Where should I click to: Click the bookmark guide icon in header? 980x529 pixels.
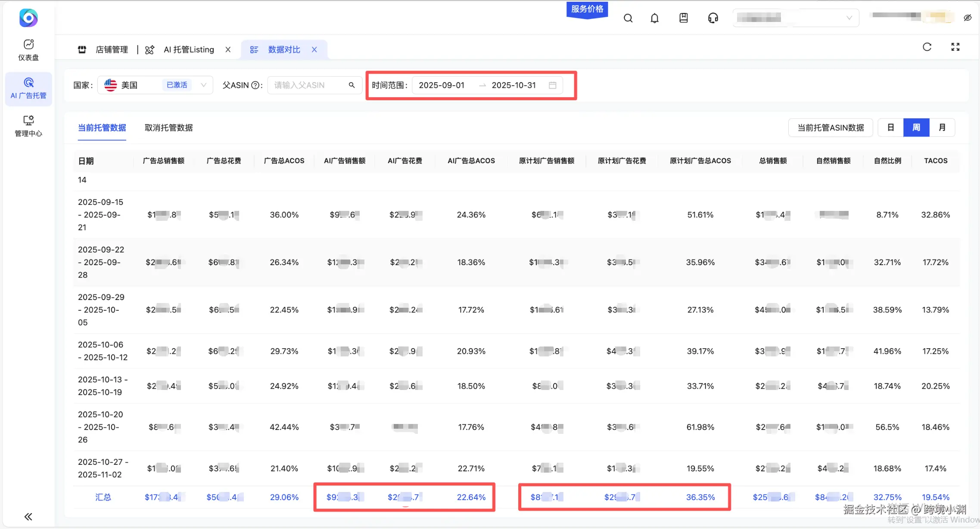tap(684, 18)
